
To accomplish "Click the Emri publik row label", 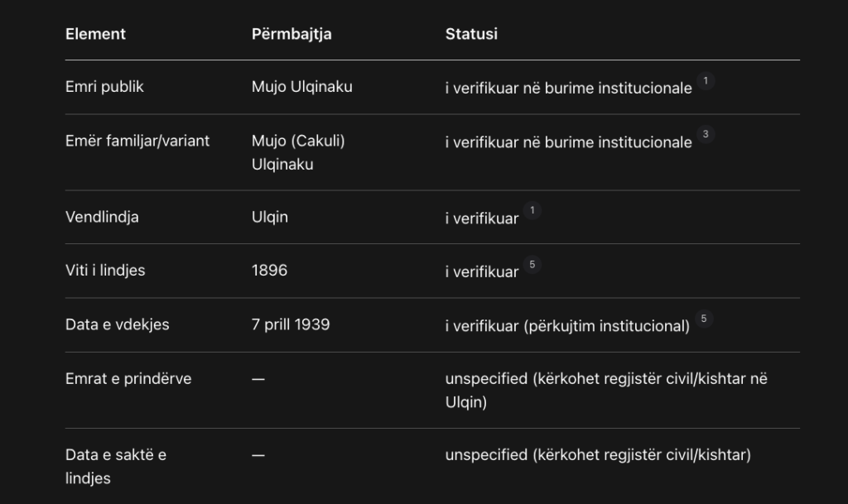I will (104, 87).
